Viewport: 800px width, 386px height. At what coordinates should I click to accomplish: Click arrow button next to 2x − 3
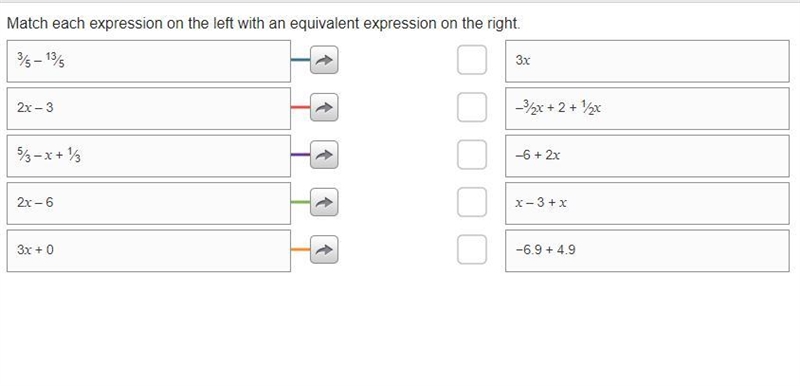tap(324, 108)
